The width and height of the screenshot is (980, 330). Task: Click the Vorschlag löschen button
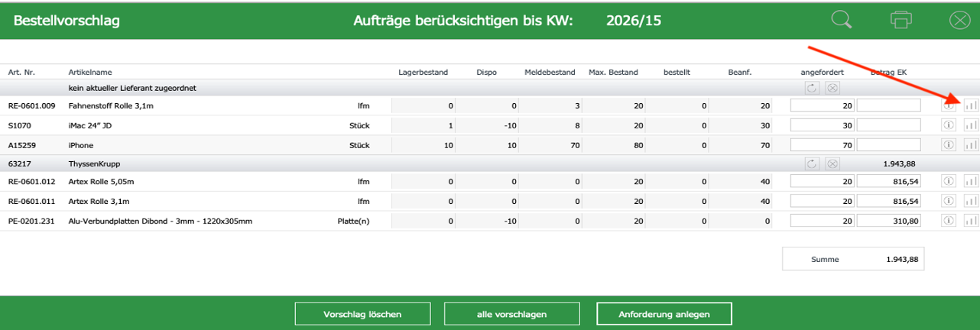point(362,314)
